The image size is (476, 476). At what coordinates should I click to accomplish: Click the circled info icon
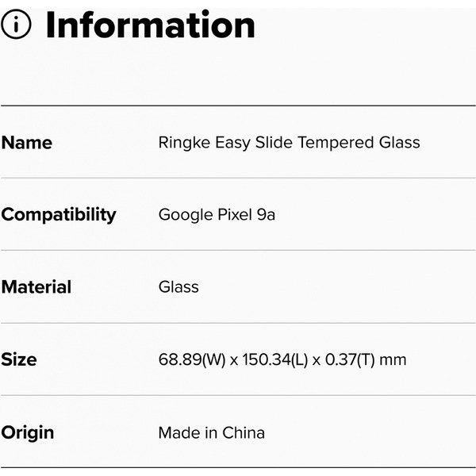16,25
